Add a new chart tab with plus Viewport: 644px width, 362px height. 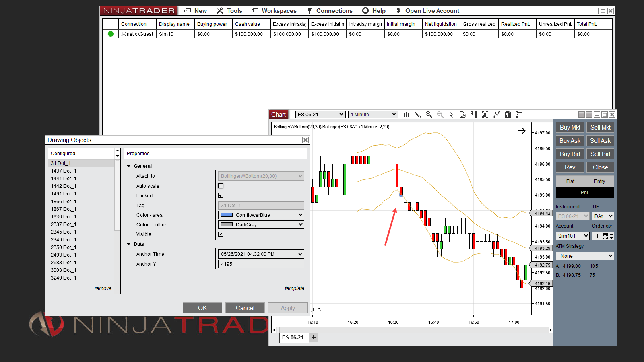[314, 337]
